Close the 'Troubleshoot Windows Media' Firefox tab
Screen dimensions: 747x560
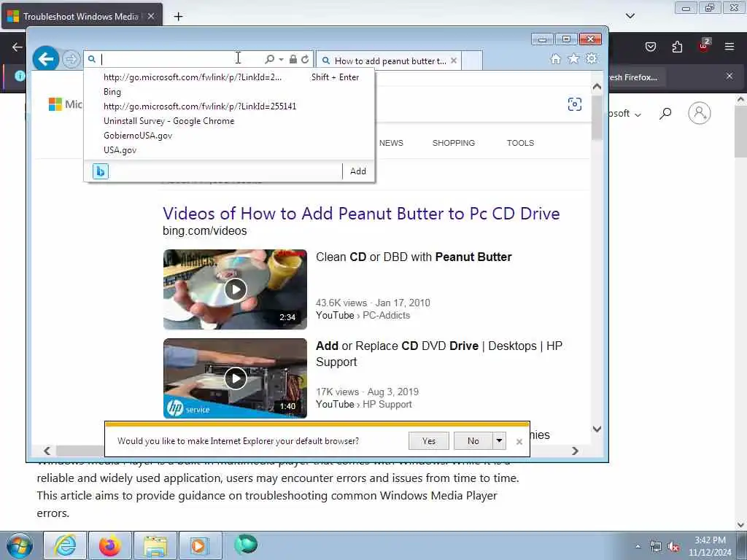(x=151, y=16)
